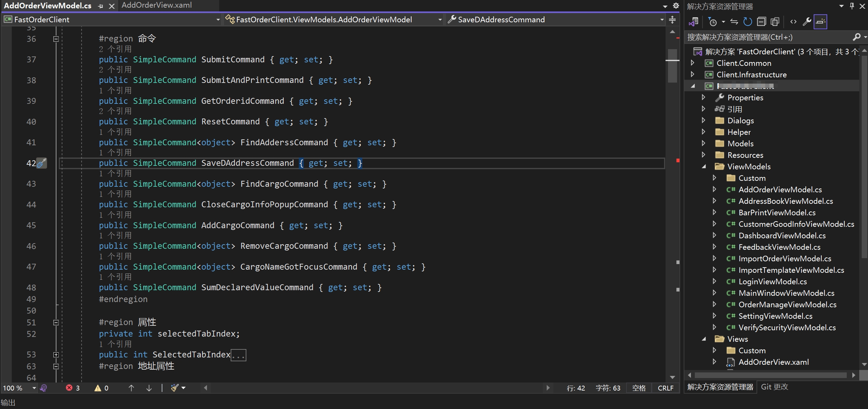
Task: Select the Resources folder
Action: [x=745, y=155]
